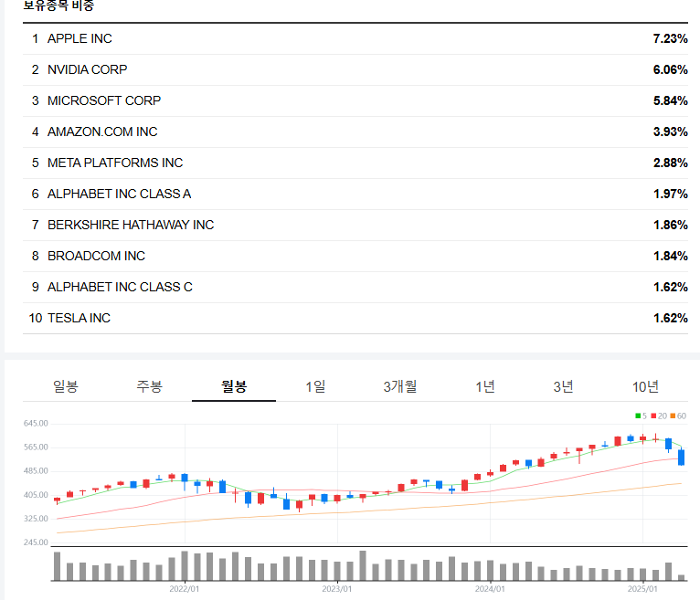
Task: Click the 2.88% weight value
Action: click(x=670, y=163)
